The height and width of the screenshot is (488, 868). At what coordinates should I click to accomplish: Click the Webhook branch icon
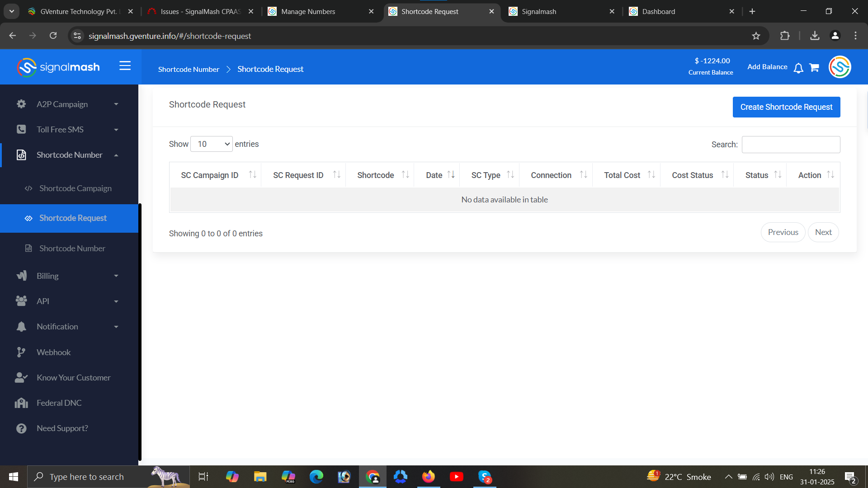pos(21,352)
